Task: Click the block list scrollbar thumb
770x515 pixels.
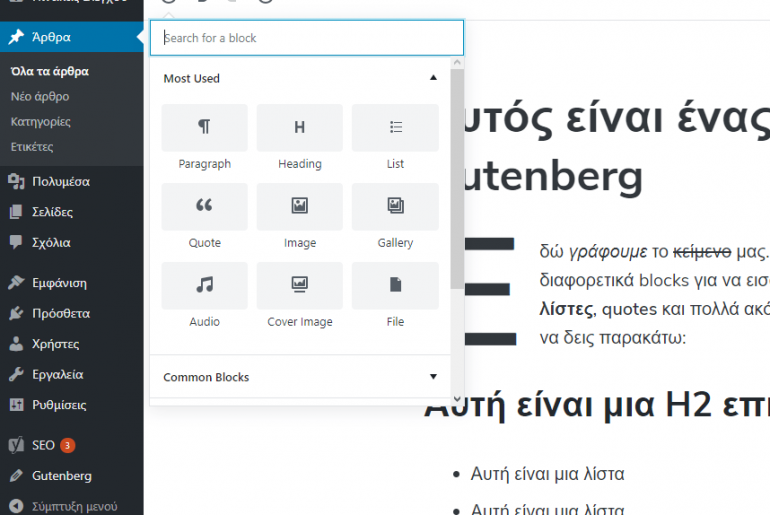Action: click(x=457, y=179)
